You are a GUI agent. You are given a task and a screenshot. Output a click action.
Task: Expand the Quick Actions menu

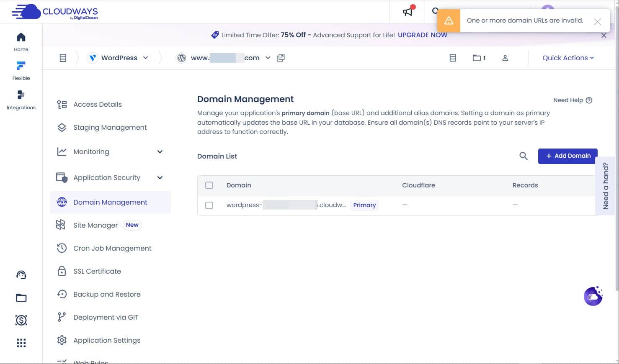pyautogui.click(x=568, y=58)
